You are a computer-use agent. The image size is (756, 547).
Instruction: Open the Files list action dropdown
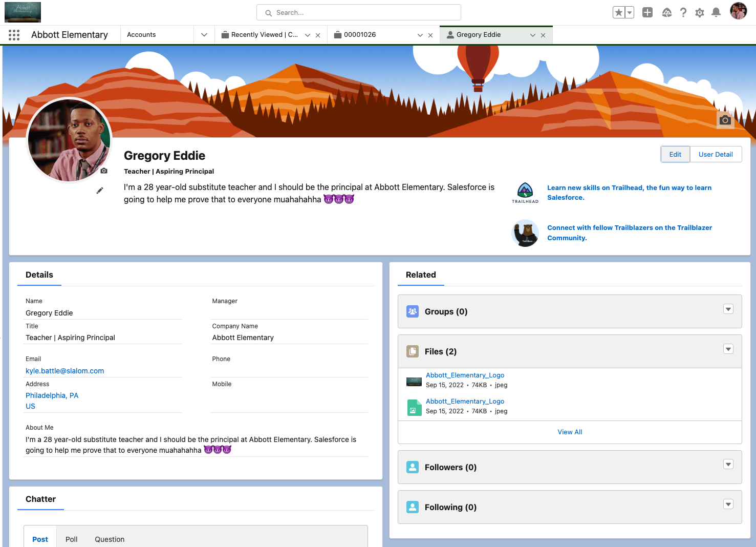click(728, 349)
